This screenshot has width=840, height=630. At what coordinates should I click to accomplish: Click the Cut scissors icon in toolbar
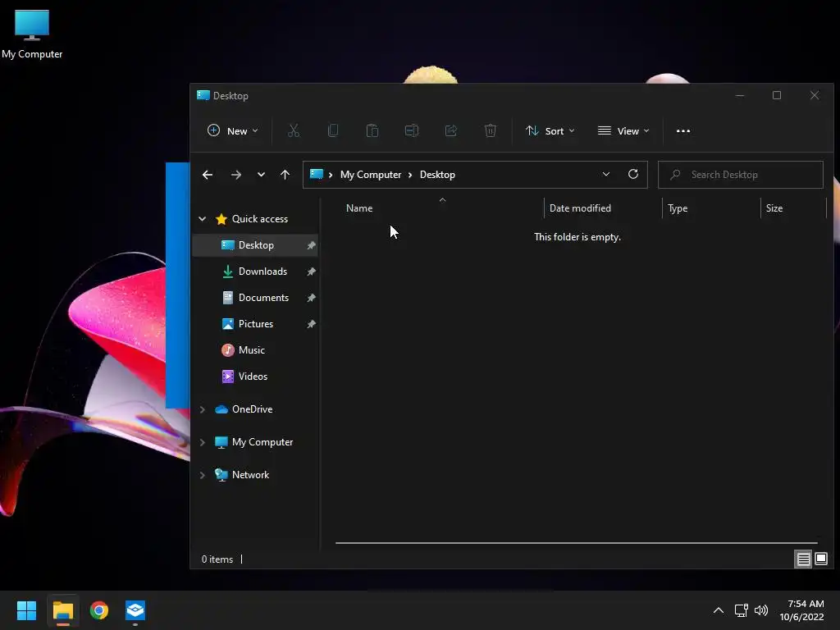pyautogui.click(x=294, y=130)
